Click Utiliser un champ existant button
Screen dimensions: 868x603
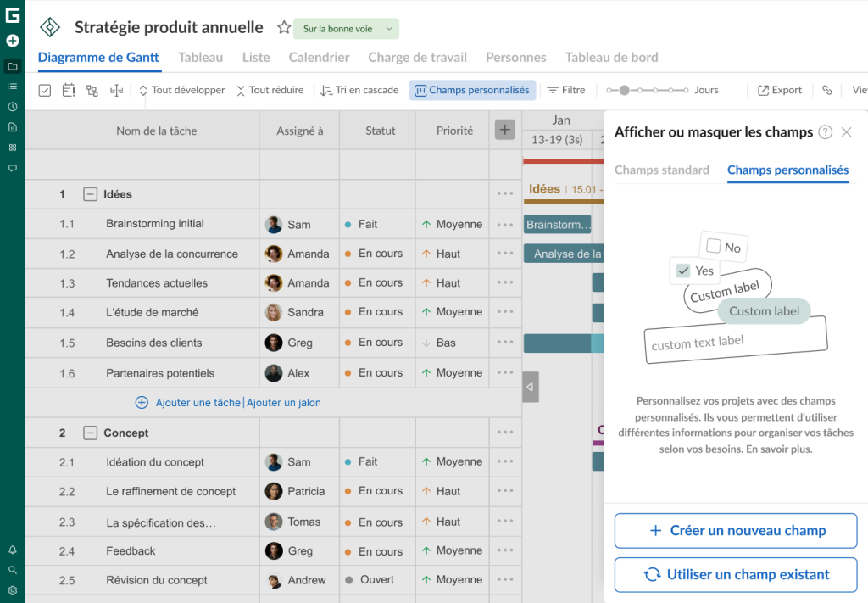(736, 575)
